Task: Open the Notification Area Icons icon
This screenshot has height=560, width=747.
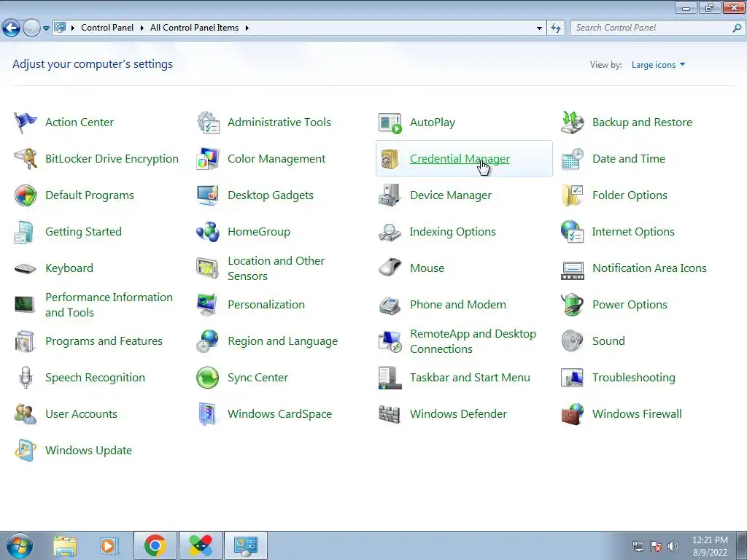Action: tap(573, 271)
